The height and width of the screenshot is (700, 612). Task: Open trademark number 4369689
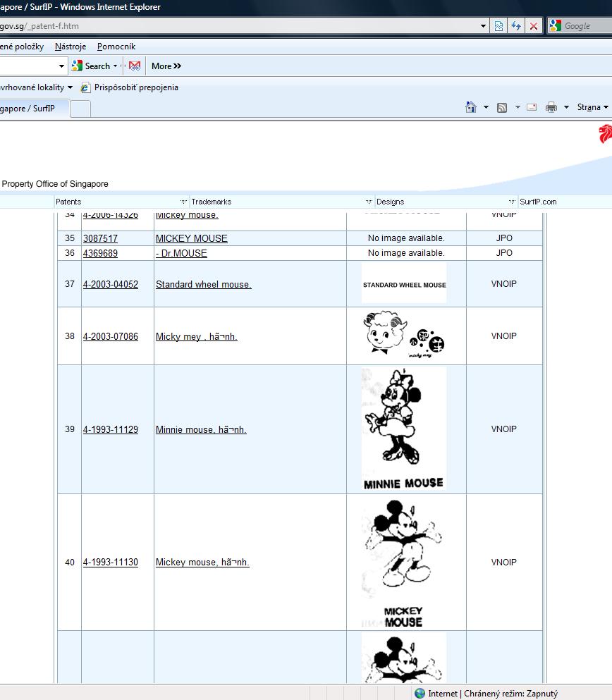100,253
